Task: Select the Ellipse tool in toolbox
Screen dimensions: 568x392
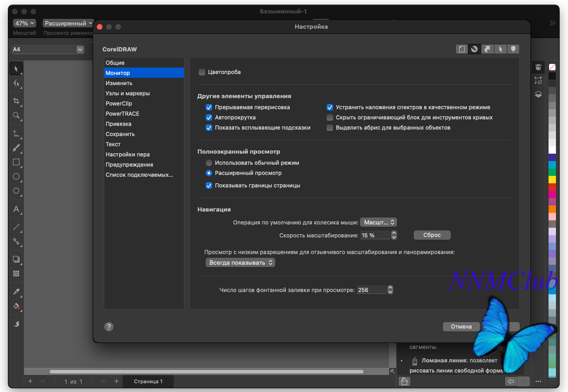Action: 16,176
